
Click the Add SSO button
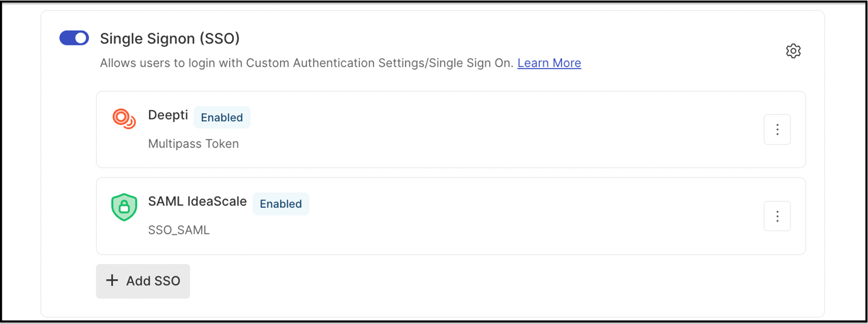[143, 281]
